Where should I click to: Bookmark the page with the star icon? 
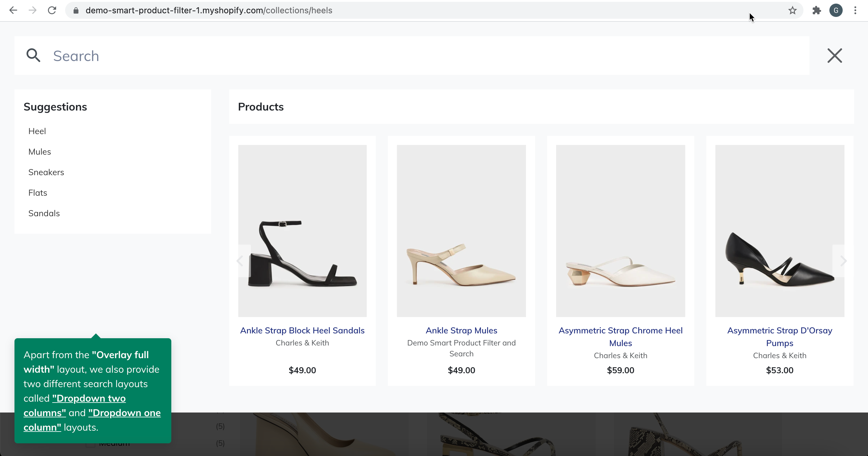point(793,10)
